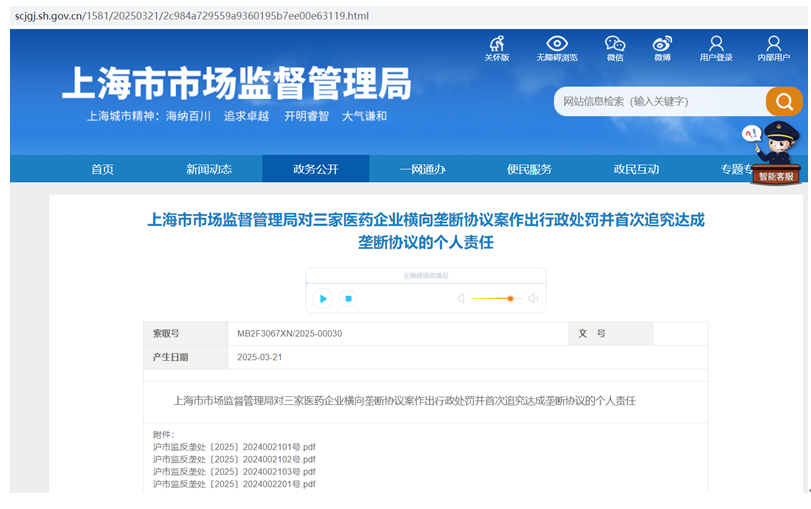Open the 一网通办 menu item
This screenshot has width=811, height=509.
(422, 169)
